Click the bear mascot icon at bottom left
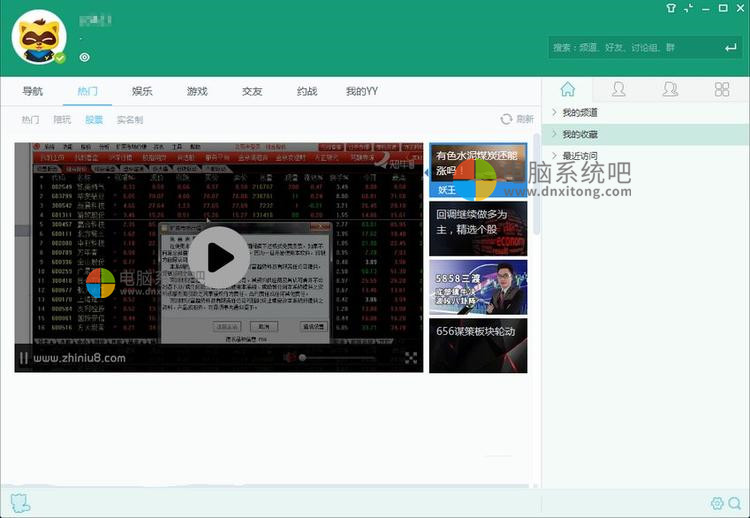750x518 pixels. (x=19, y=502)
